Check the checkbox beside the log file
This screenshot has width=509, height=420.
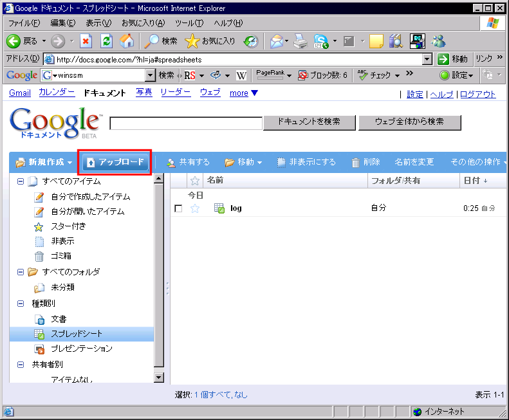(x=179, y=208)
